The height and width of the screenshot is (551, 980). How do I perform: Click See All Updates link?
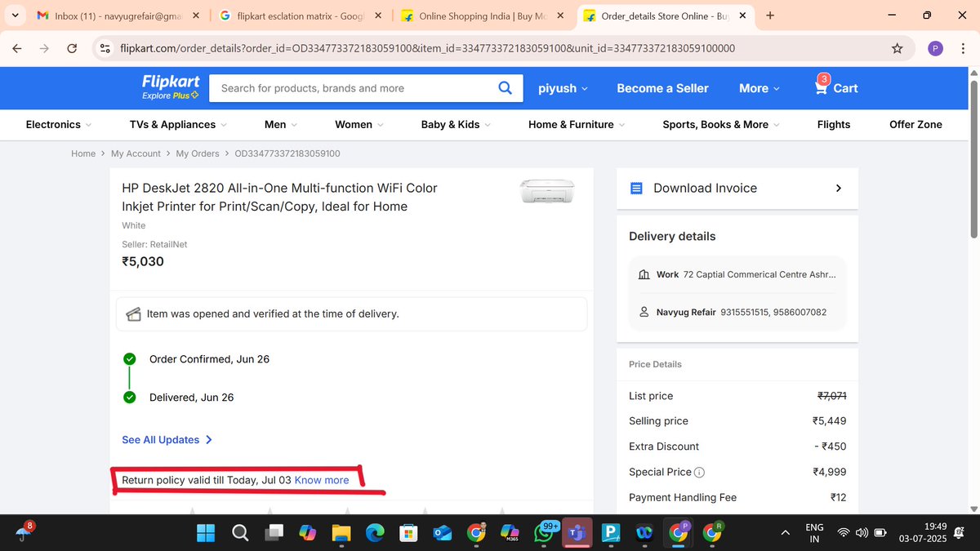coord(167,439)
